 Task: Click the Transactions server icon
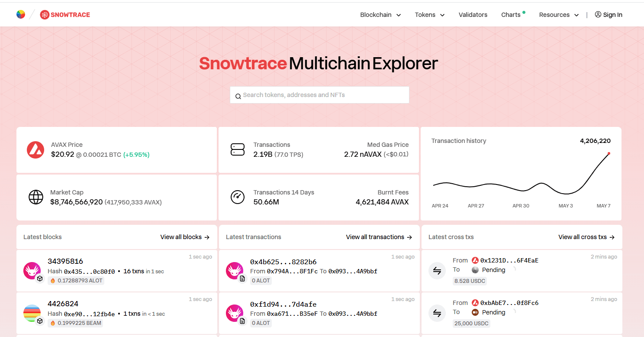pyautogui.click(x=238, y=150)
